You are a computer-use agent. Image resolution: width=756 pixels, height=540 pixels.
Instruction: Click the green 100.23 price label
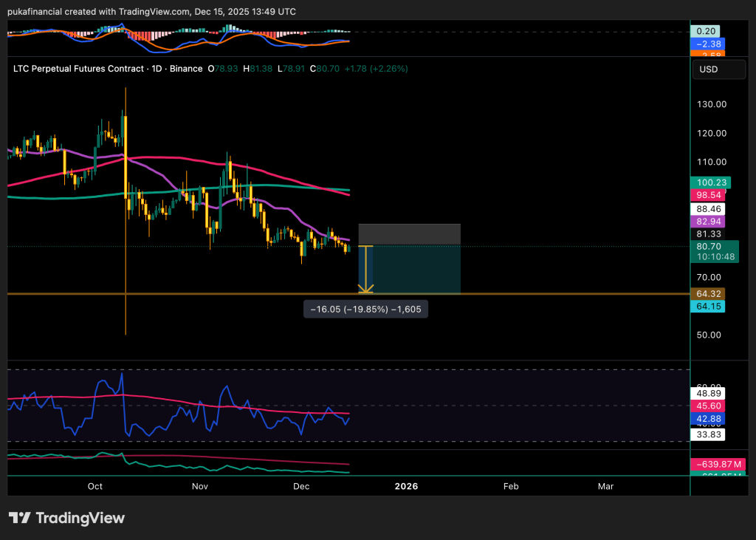707,182
